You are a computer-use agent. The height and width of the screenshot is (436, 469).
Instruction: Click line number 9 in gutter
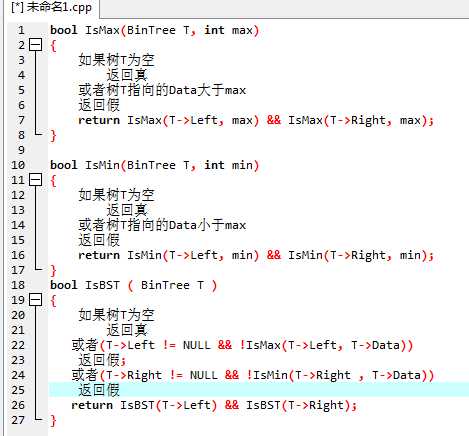click(21, 150)
